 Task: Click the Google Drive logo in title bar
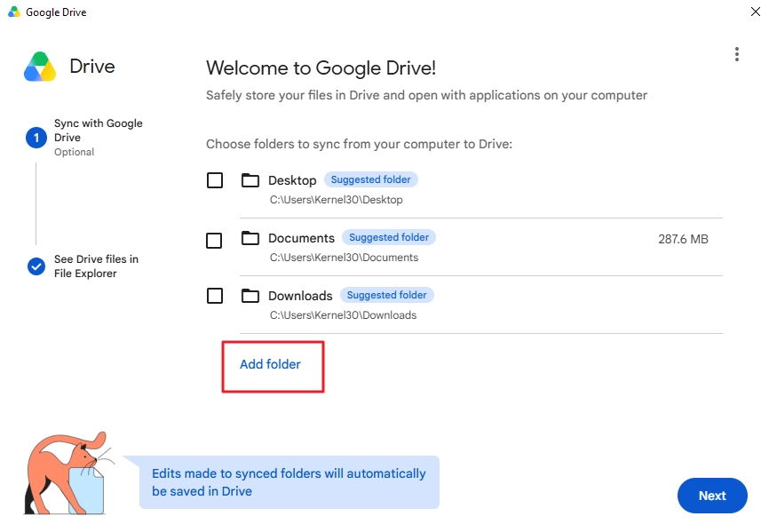(x=14, y=12)
